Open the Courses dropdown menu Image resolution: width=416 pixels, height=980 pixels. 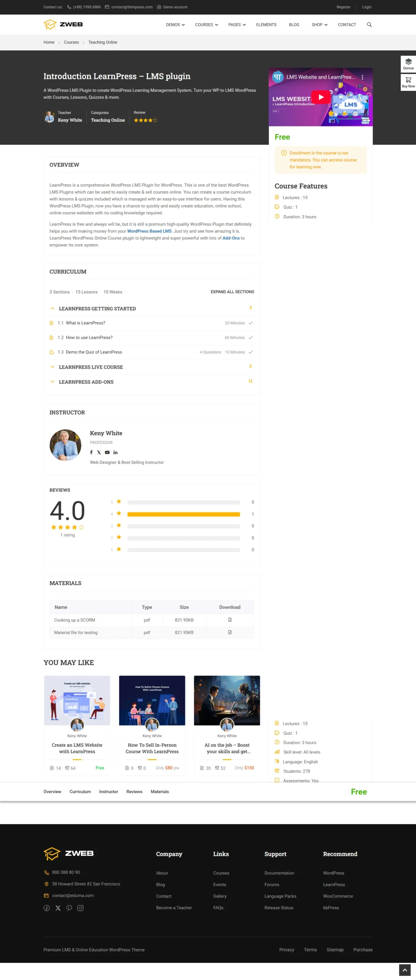[206, 24]
